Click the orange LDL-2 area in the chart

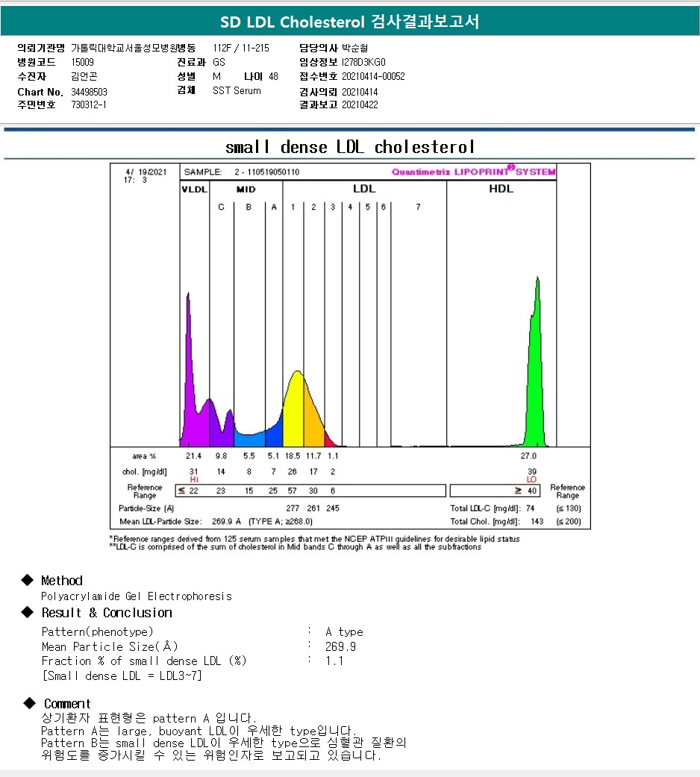click(x=313, y=421)
